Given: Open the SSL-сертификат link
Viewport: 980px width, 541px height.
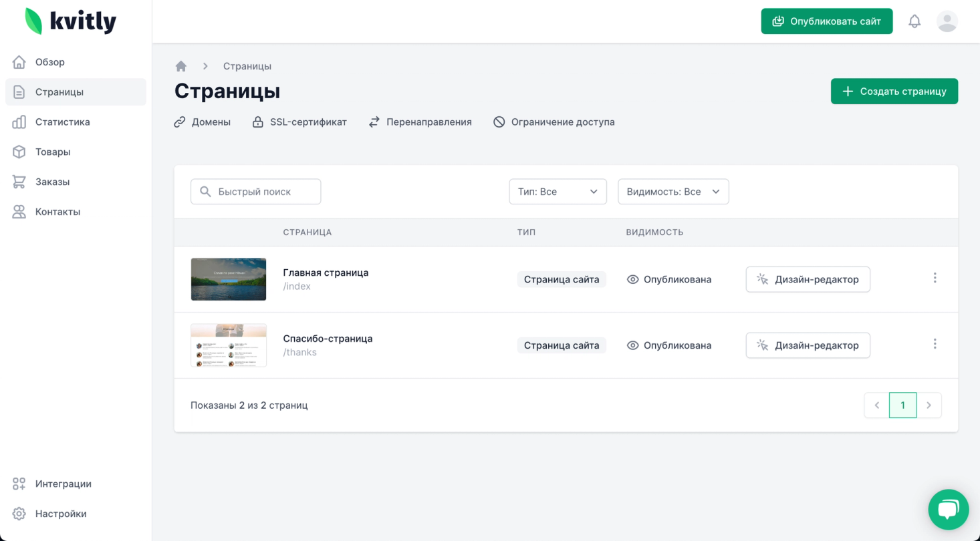Looking at the screenshot, I should click(x=299, y=122).
